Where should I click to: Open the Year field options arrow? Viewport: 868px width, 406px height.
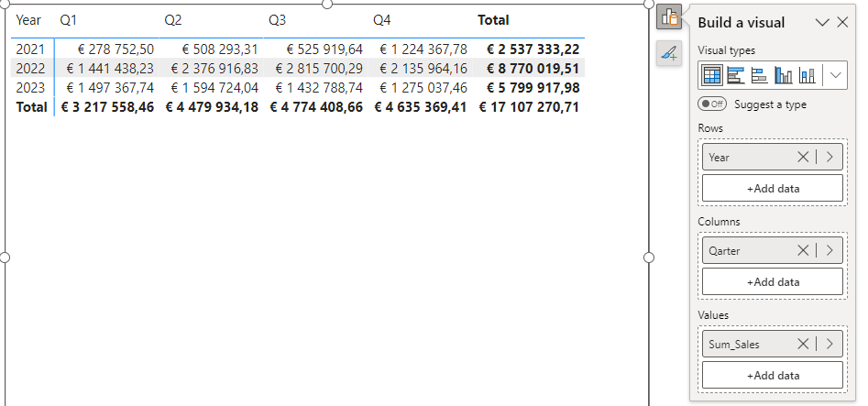pos(830,158)
